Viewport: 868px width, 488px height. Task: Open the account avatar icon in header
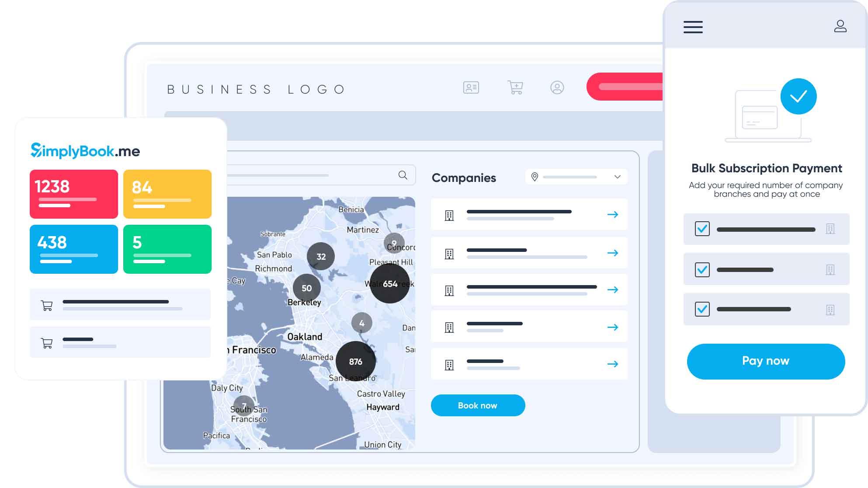[x=557, y=87]
